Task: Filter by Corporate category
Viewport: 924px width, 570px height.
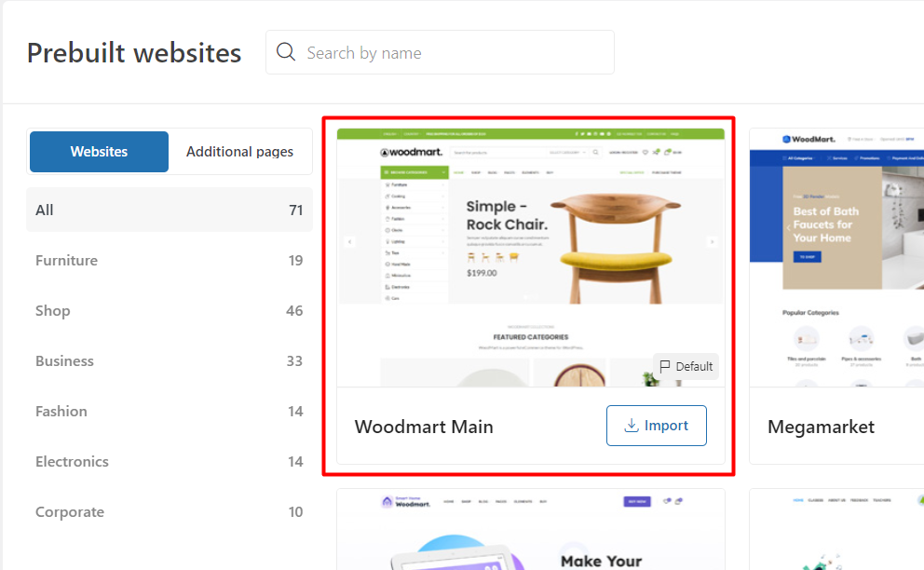Action: tap(170, 511)
